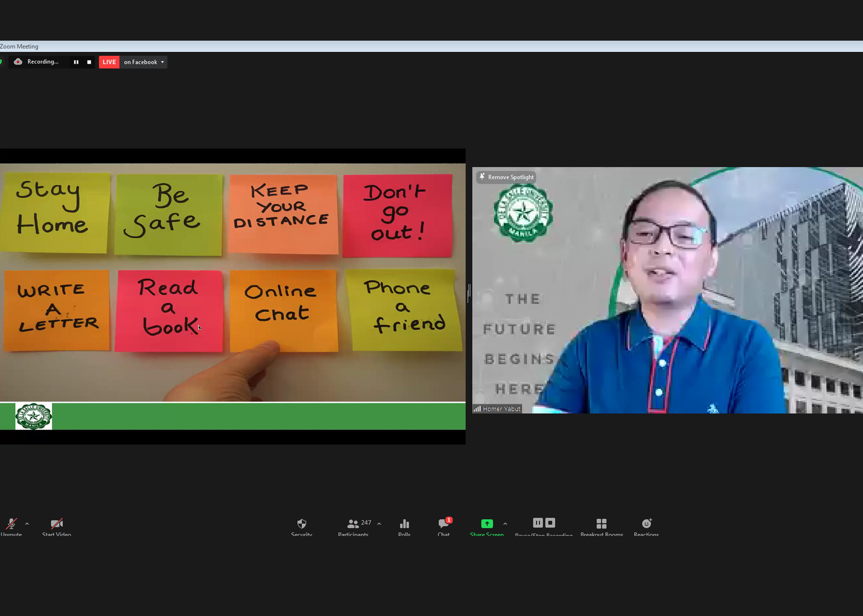Click Remove Spotlight button
863x616 pixels.
(x=506, y=177)
